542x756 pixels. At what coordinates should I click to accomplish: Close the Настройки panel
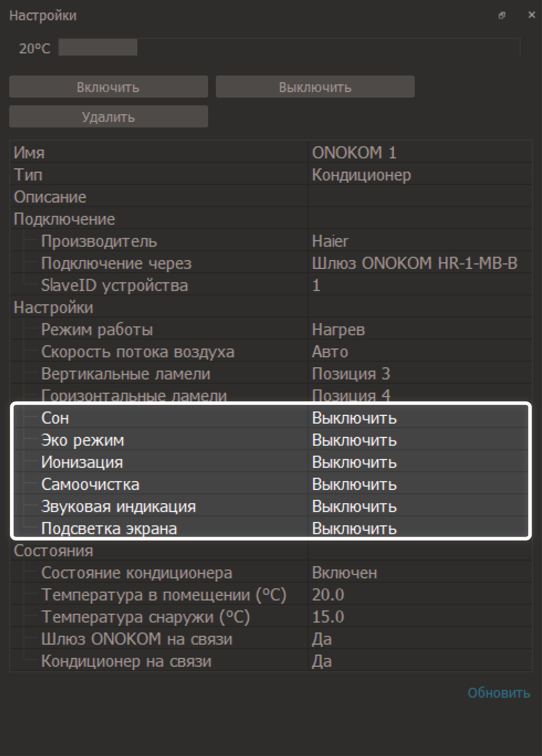531,15
